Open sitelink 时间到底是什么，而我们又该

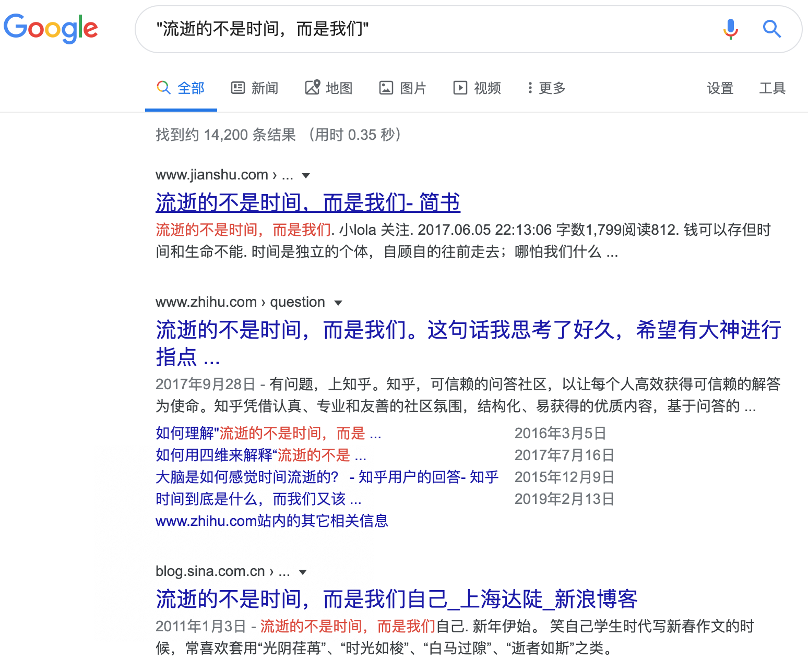pyautogui.click(x=258, y=499)
